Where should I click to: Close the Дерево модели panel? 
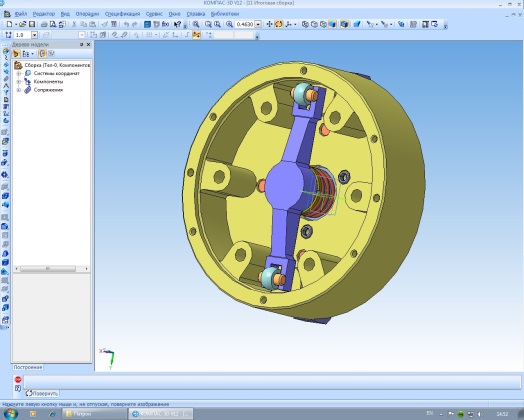[x=89, y=44]
